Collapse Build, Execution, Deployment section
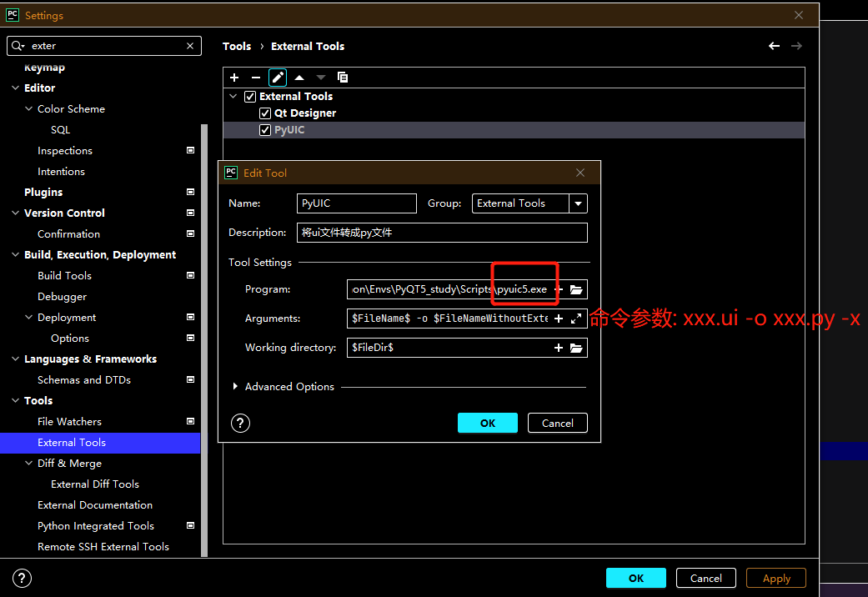 (x=16, y=255)
